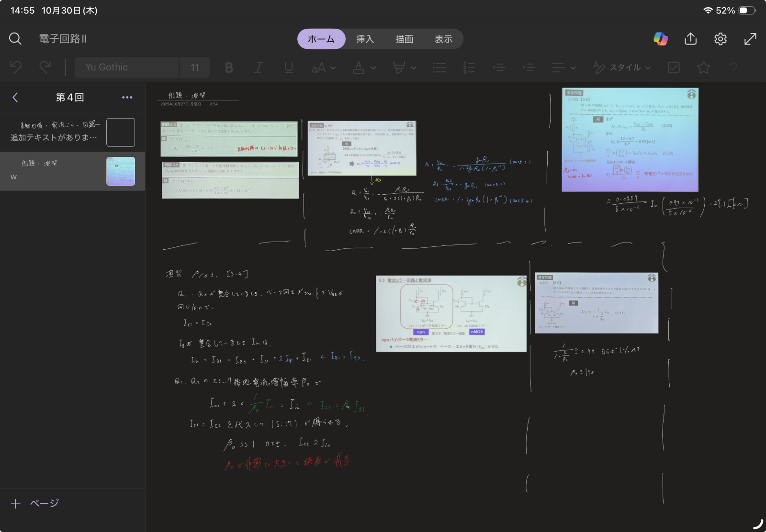This screenshot has width=766, height=532.
Task: Tap the search magnifier icon
Action: tap(15, 39)
